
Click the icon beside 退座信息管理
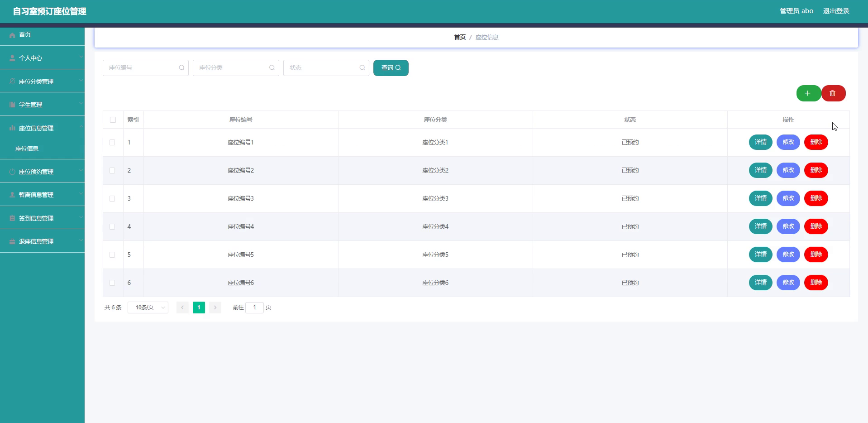[x=12, y=241]
